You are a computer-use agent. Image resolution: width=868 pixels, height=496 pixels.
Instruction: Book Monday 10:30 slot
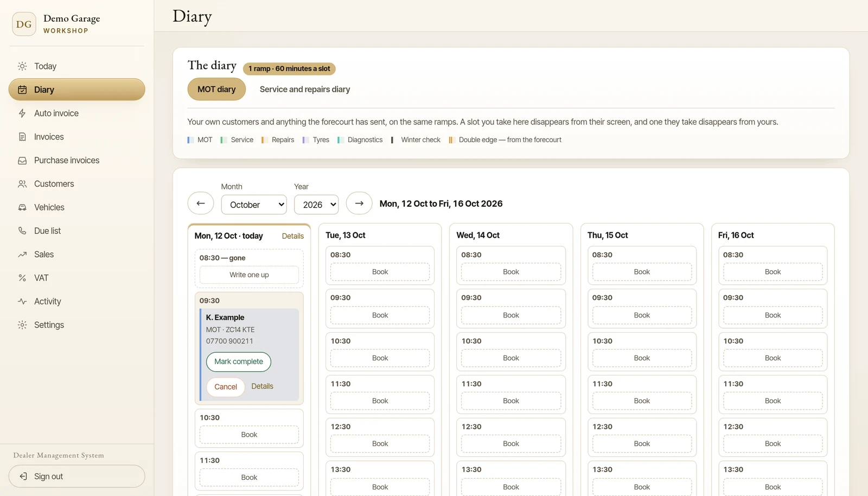click(249, 435)
